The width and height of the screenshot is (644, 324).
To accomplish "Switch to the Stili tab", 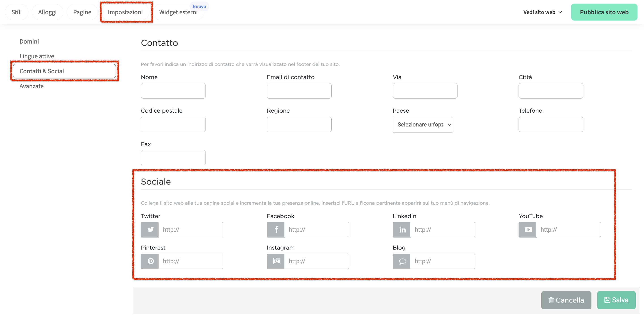I will pos(17,12).
